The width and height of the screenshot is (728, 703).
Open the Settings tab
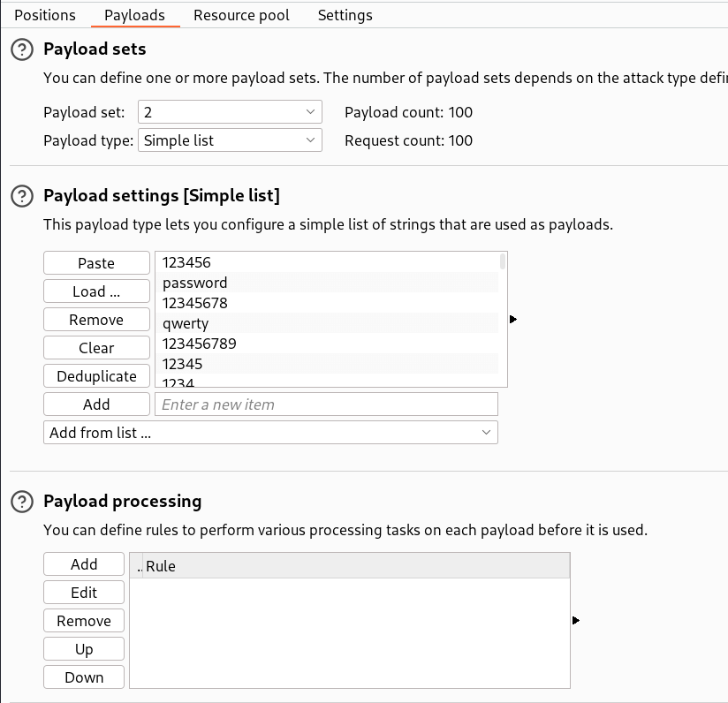344,15
